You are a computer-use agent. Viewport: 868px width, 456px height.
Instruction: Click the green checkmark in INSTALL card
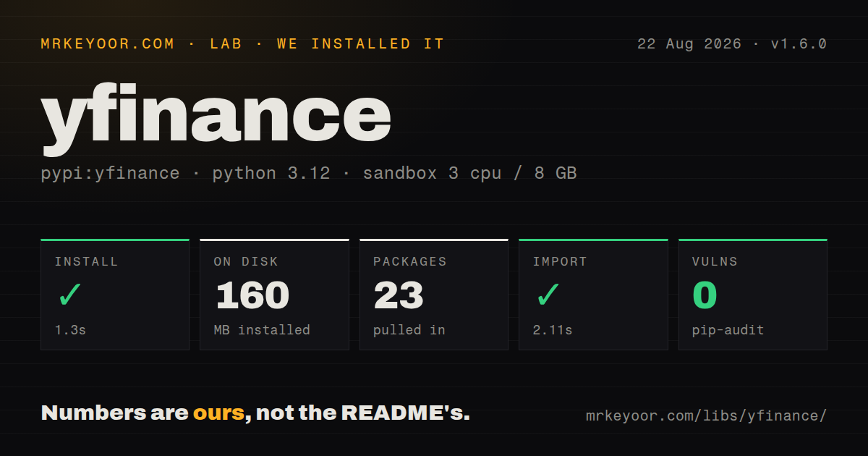point(69,295)
